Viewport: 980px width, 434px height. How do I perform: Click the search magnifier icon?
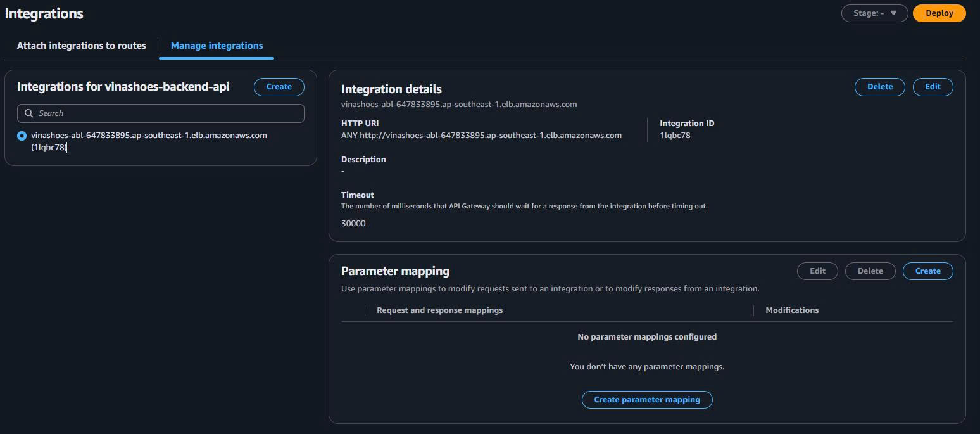(x=28, y=113)
